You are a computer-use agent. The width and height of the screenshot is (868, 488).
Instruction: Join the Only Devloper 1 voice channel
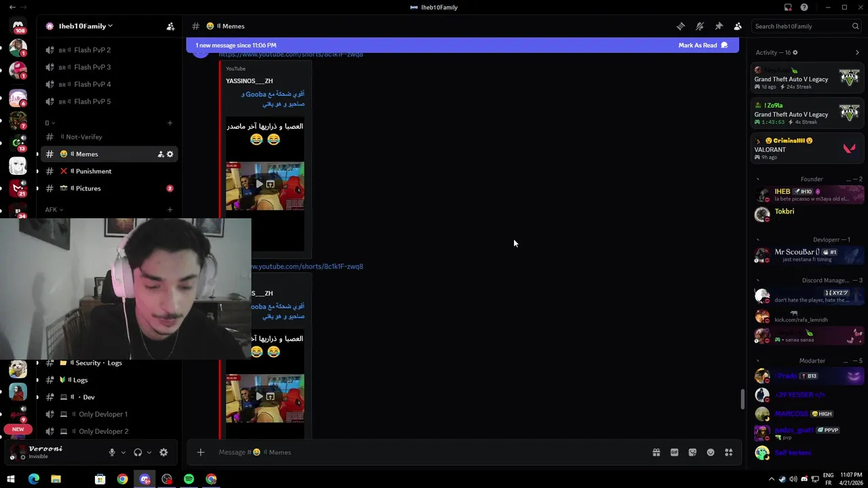tap(108, 414)
